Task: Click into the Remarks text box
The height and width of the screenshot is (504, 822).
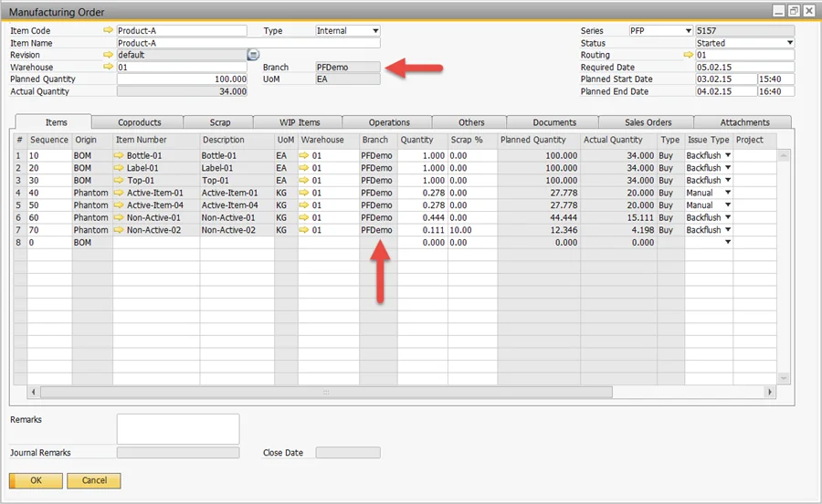Action: coord(178,429)
